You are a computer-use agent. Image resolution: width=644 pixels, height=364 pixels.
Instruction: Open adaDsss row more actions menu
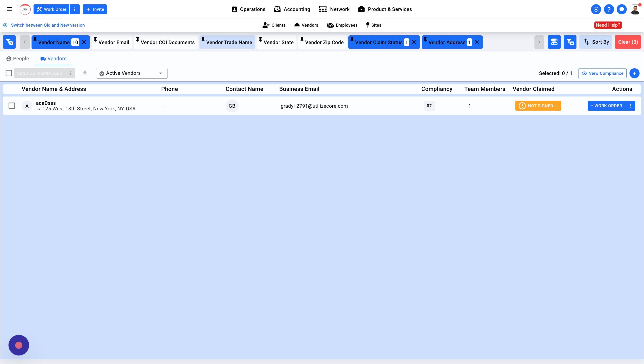[630, 106]
